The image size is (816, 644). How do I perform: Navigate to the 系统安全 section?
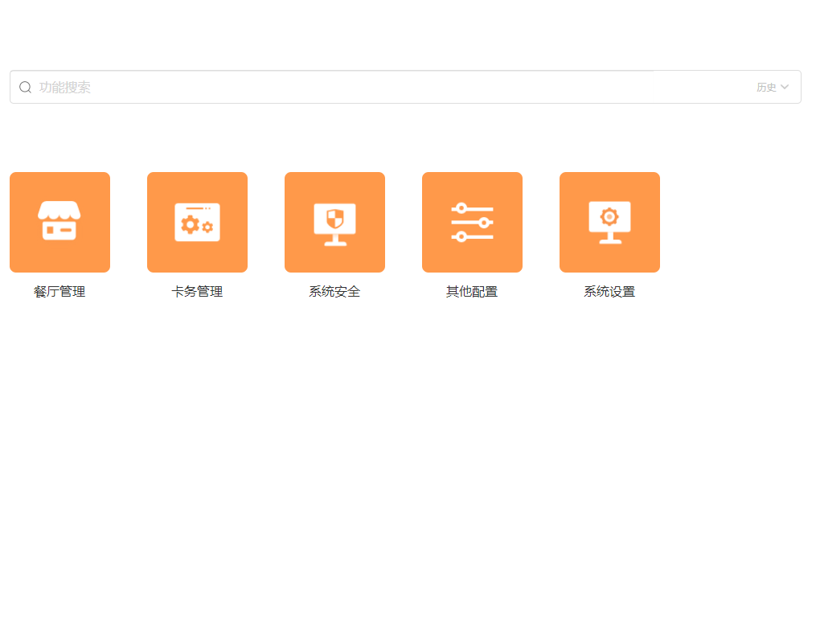(334, 222)
